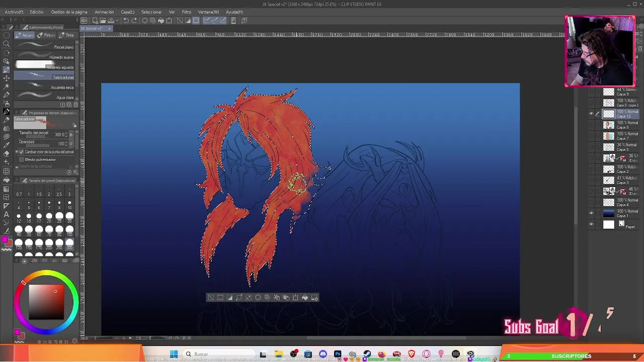
Task: Select layer Capa 3 thumbnail
Action: point(609,180)
